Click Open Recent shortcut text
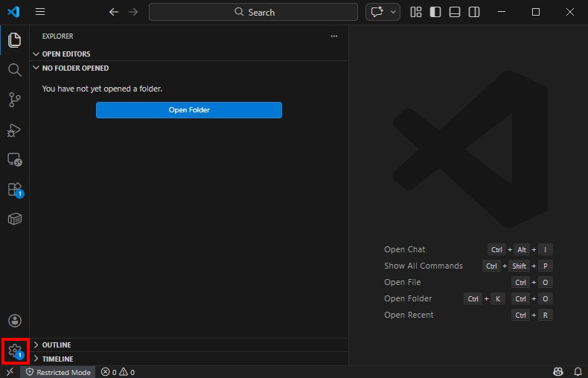This screenshot has width=588, height=378. [x=409, y=315]
